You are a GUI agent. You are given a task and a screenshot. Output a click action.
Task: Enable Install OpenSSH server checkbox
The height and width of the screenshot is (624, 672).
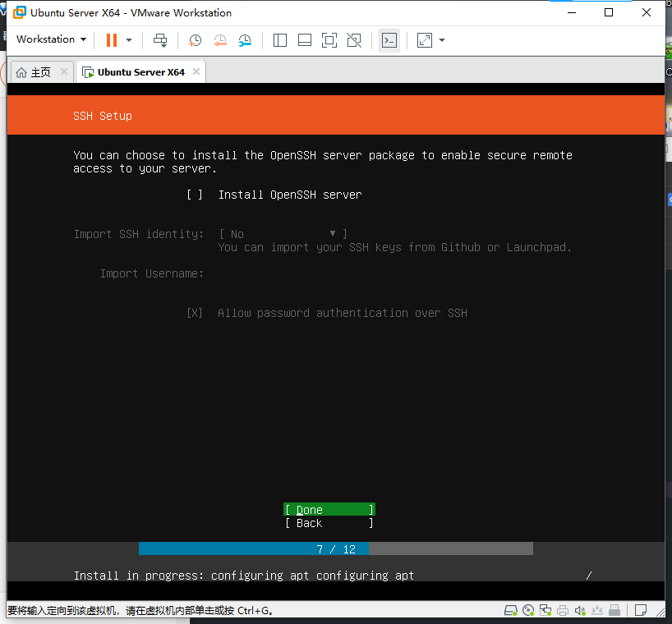(x=195, y=195)
